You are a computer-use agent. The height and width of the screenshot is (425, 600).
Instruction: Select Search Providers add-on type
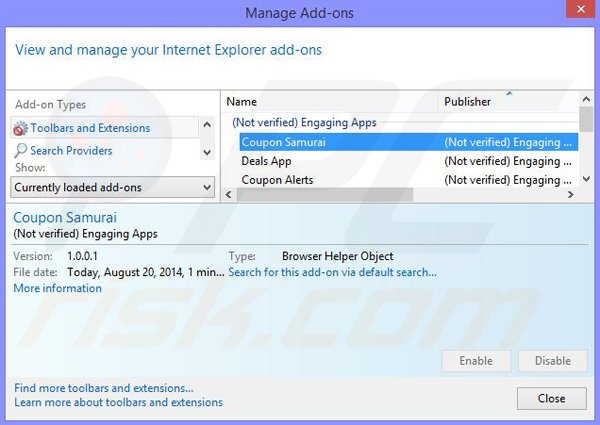pos(105,150)
